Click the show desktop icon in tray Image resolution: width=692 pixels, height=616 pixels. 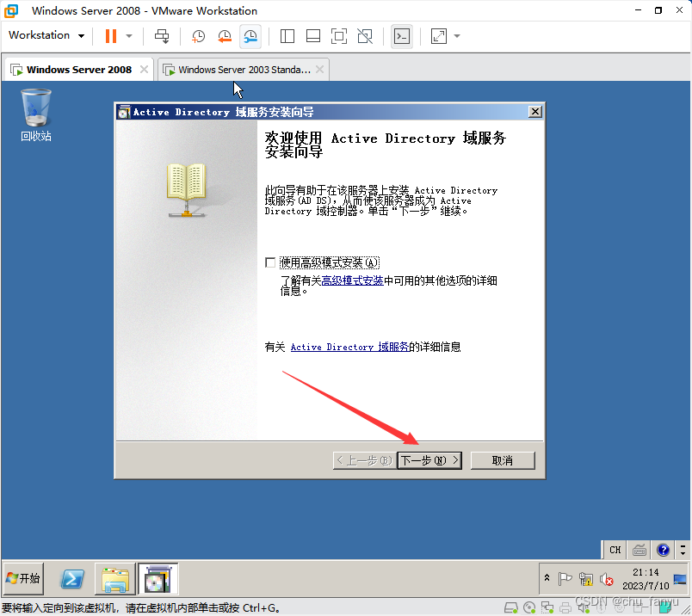pyautogui.click(x=680, y=578)
